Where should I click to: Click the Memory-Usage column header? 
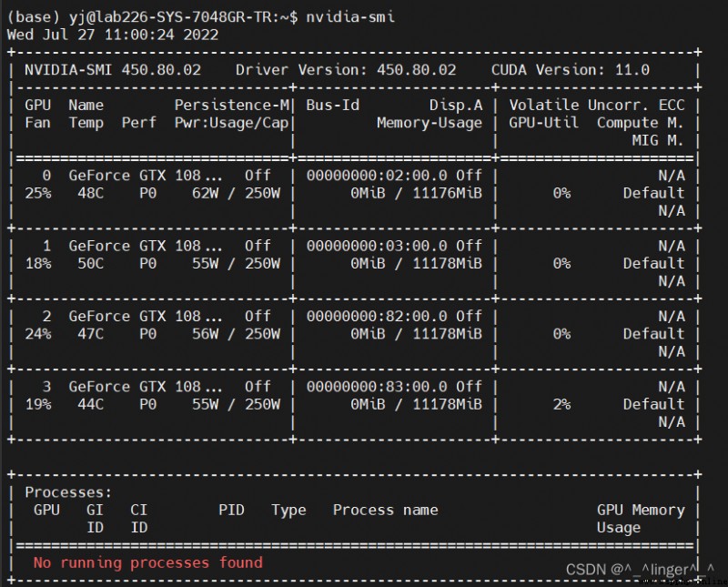(430, 123)
